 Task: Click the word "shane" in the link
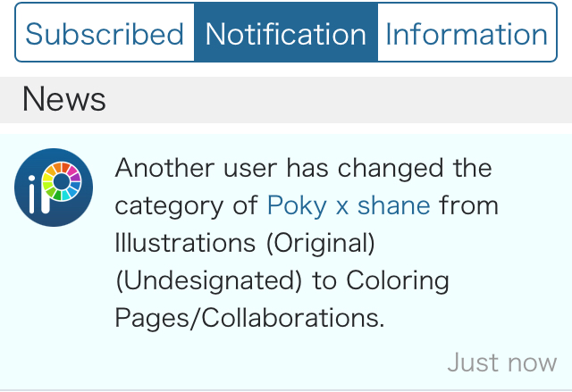click(393, 206)
